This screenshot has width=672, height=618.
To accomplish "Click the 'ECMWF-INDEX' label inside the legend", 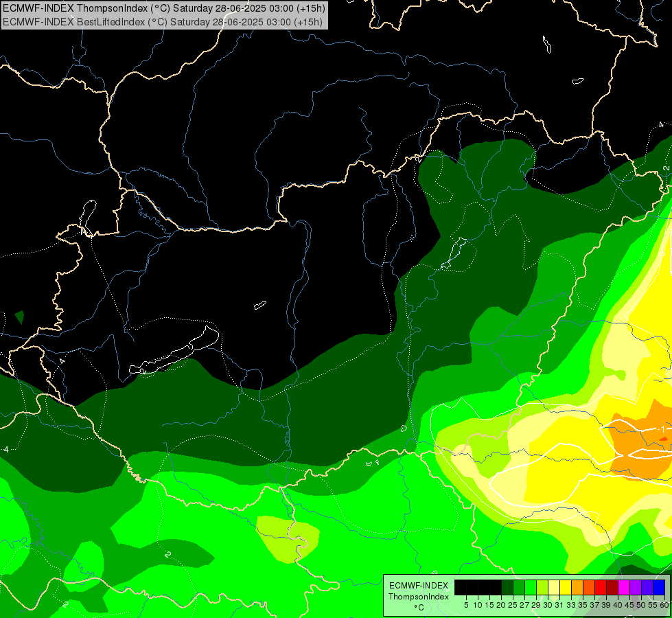I will (x=418, y=586).
